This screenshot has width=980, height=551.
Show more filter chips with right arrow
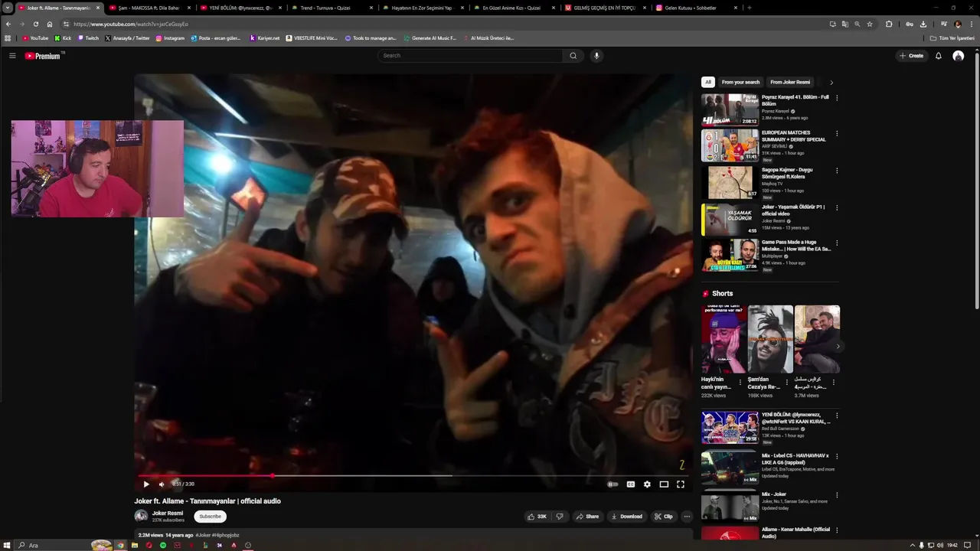tap(831, 83)
